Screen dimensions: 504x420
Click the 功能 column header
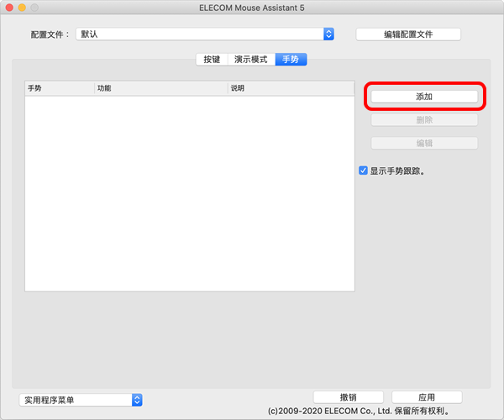(x=161, y=88)
